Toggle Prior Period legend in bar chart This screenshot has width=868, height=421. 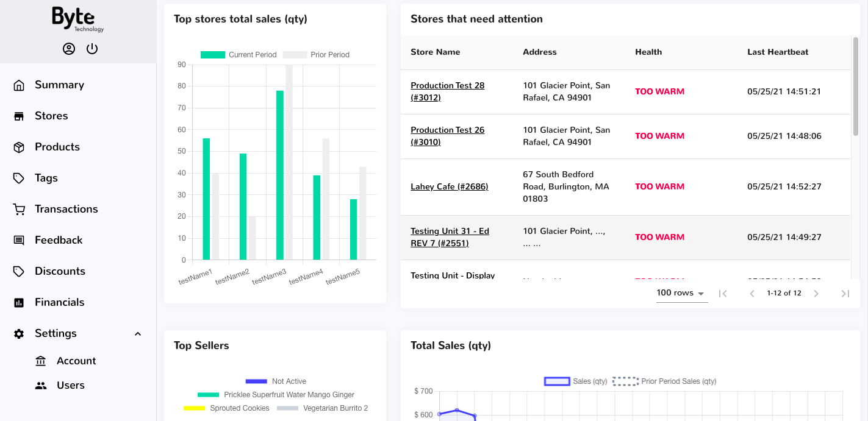pyautogui.click(x=316, y=55)
